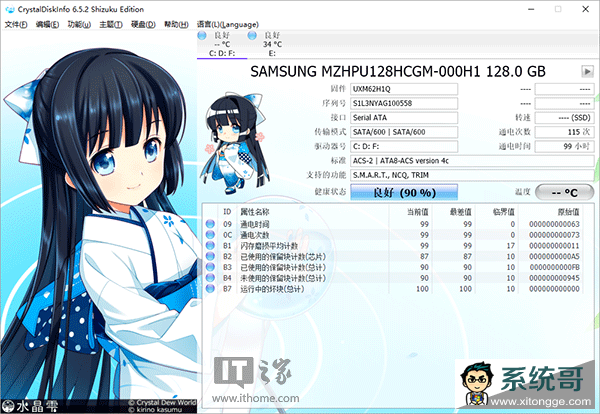Click the standard field ACS-2 | ATA8-ACS version 4c
The image size is (600, 414).
coord(472,161)
